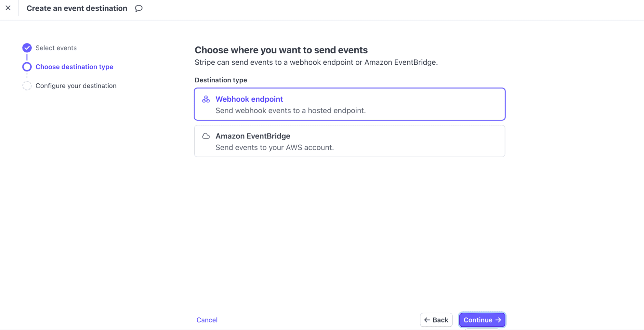Close the Create an event destination dialog
This screenshot has height=330, width=644.
[8, 8]
